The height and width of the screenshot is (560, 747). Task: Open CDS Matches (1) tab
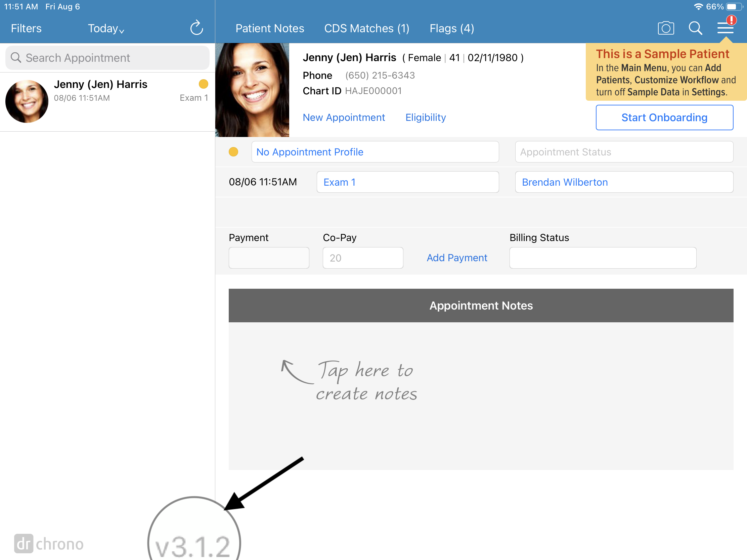[366, 28]
